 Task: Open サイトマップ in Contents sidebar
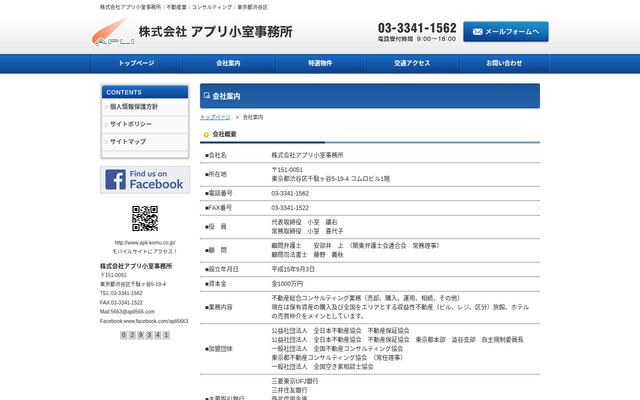(x=145, y=142)
